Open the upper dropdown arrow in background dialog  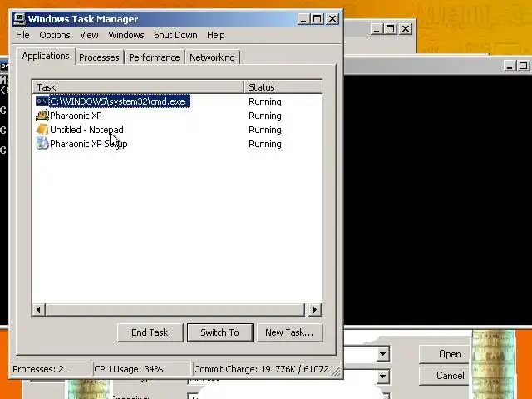382,354
